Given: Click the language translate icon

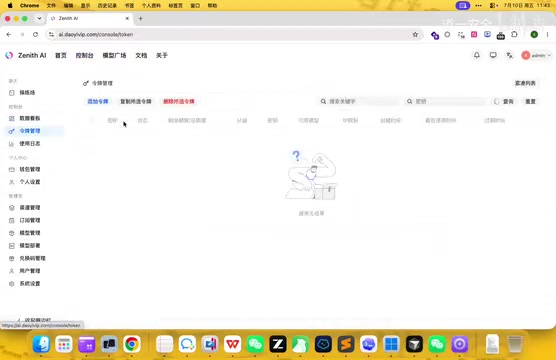Looking at the screenshot, I should [x=509, y=55].
